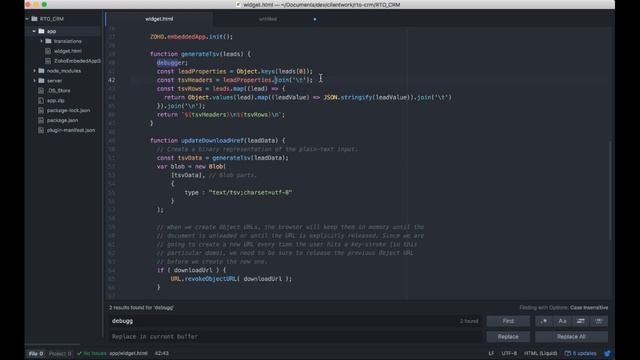The width and height of the screenshot is (640, 360).
Task: Click the widget.html file icon in tree
Action: click(48, 51)
